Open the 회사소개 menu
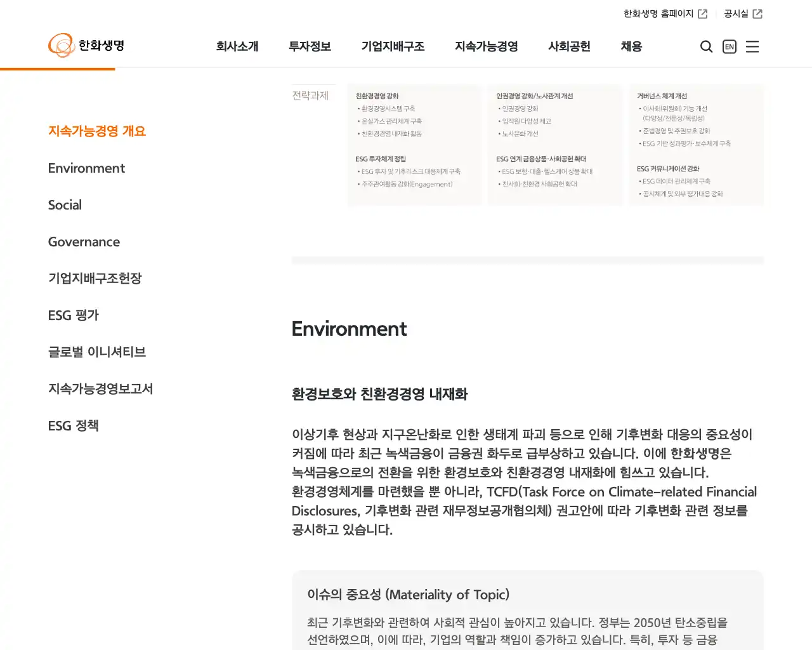Image resolution: width=812 pixels, height=650 pixels. point(238,46)
